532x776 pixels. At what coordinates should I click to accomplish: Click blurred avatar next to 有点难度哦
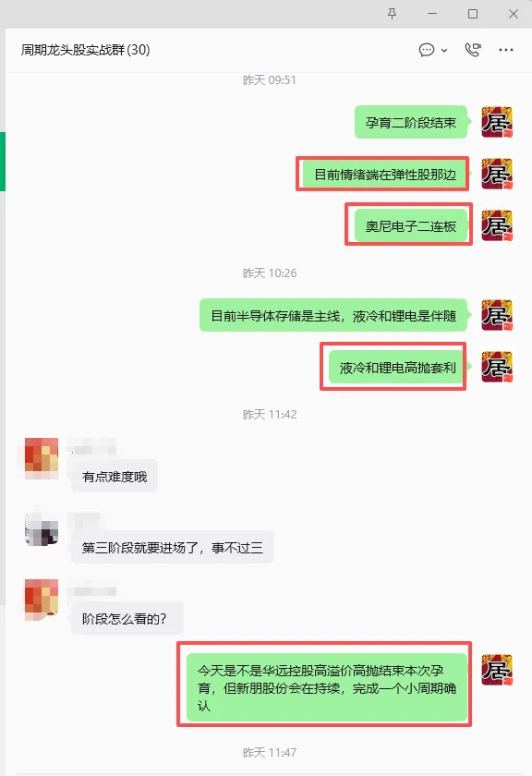[x=42, y=458]
